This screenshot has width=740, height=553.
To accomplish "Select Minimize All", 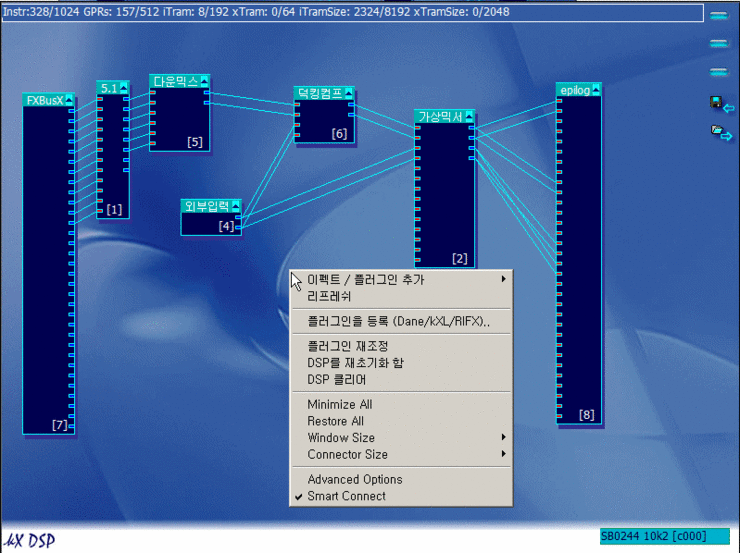I will pos(401,405).
